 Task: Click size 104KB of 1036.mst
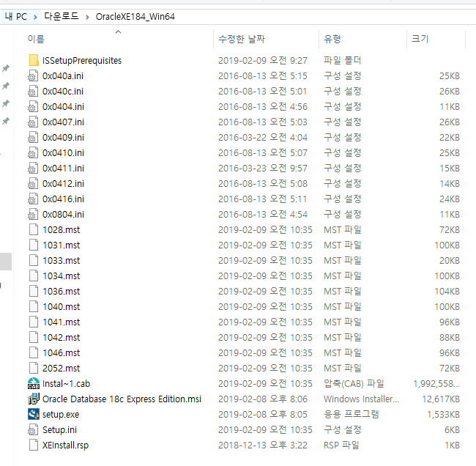point(447,292)
